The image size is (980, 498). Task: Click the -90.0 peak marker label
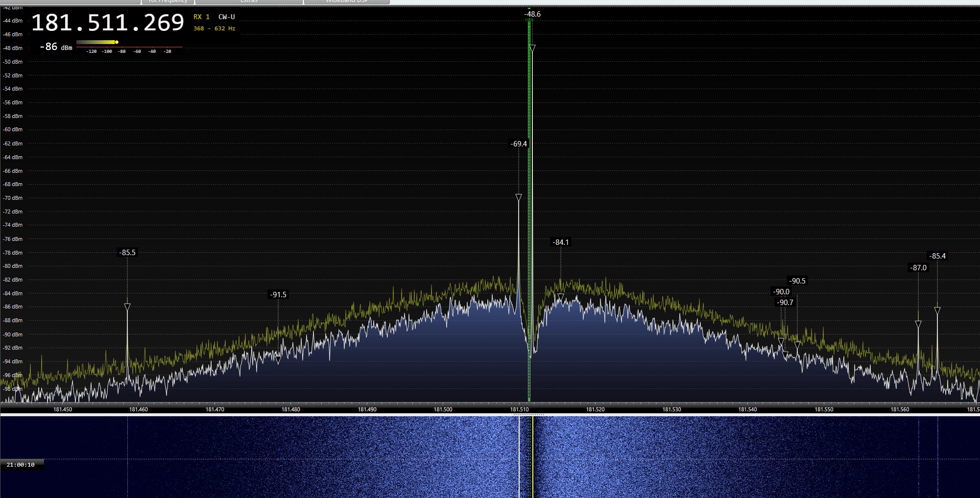[x=781, y=292]
